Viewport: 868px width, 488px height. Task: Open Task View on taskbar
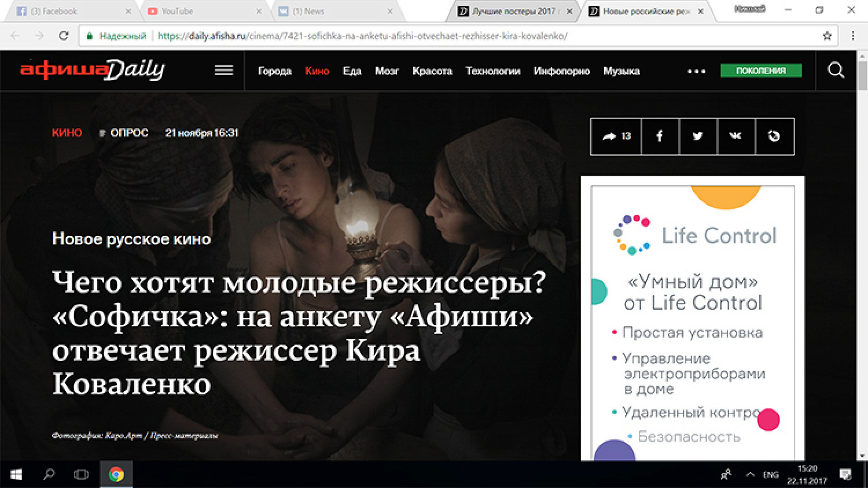point(82,475)
